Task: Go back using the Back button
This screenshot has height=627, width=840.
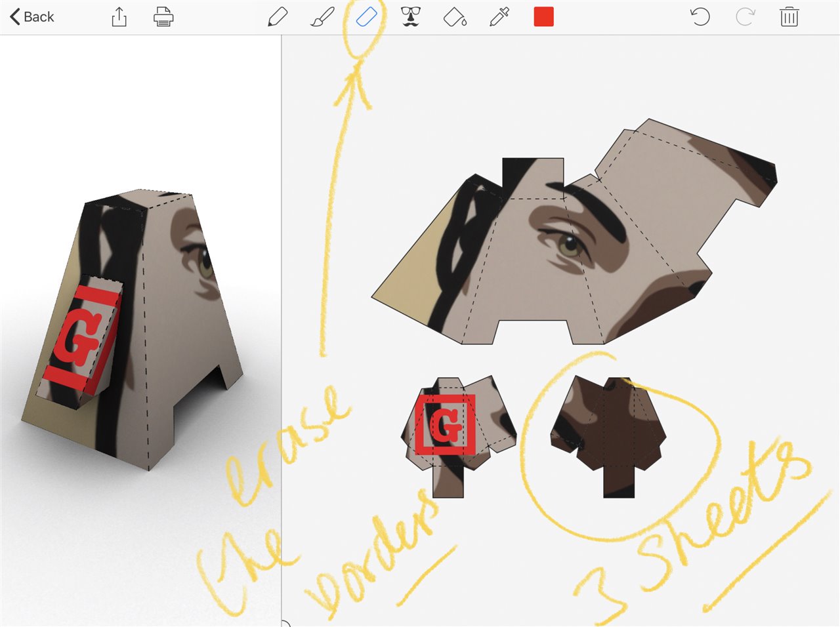Action: [x=31, y=17]
